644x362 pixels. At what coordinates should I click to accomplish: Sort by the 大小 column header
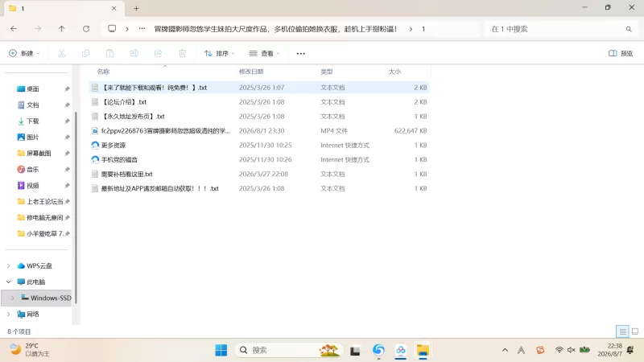[x=394, y=72]
